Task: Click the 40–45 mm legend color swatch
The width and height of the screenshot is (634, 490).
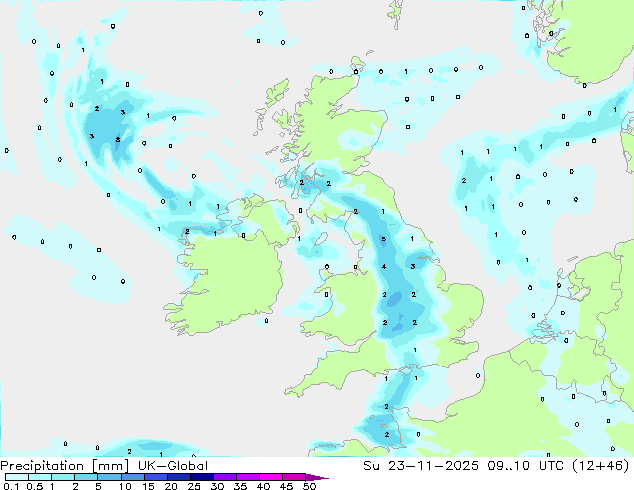Action: [x=271, y=477]
